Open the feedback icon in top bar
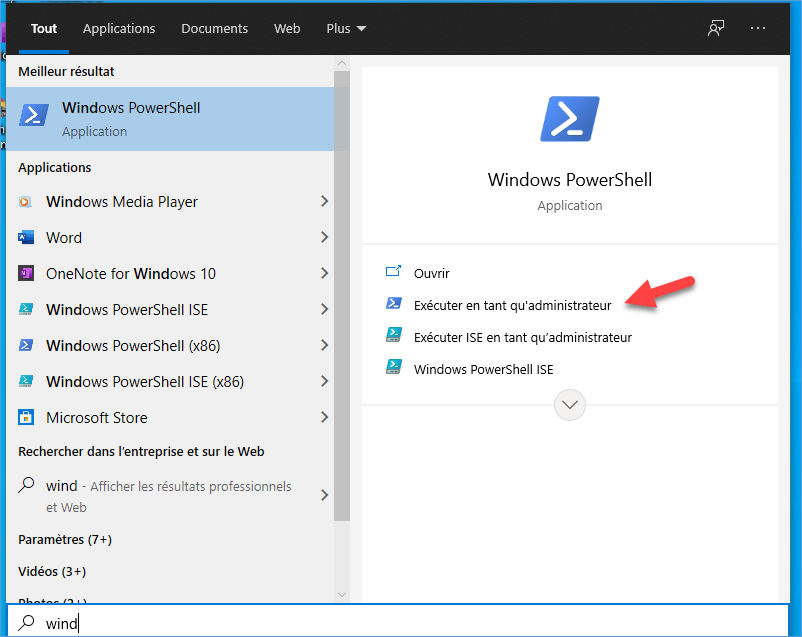The height and width of the screenshot is (637, 802). (x=716, y=28)
